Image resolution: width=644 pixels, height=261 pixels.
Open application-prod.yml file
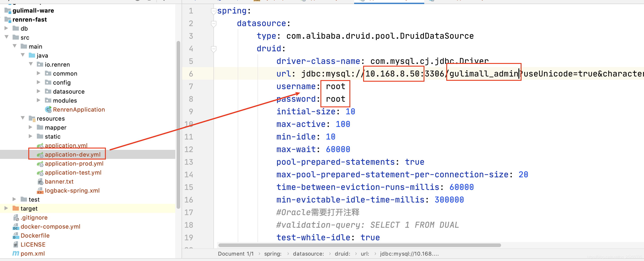click(74, 164)
